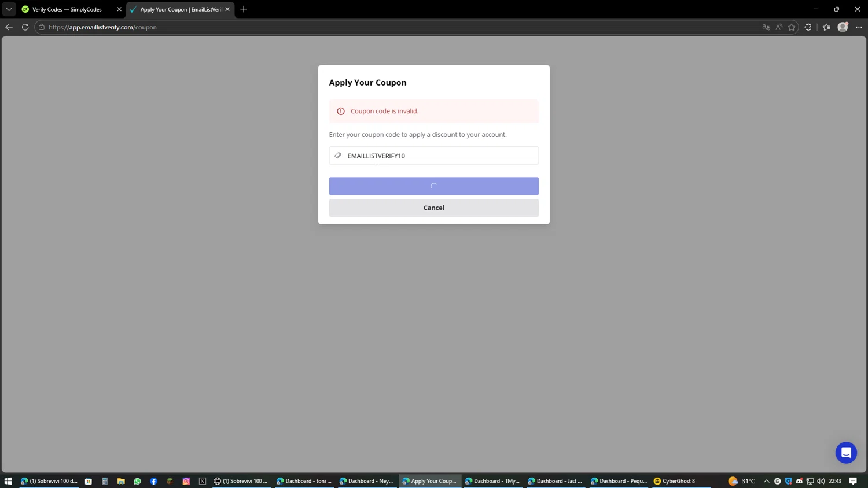
Task: Open X app from taskbar
Action: tap(203, 481)
